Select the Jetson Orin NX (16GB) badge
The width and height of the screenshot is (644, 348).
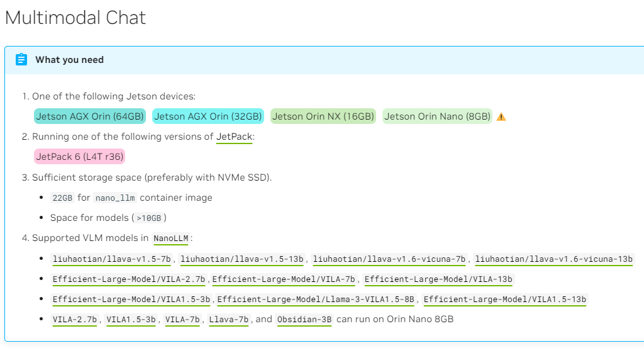click(323, 116)
